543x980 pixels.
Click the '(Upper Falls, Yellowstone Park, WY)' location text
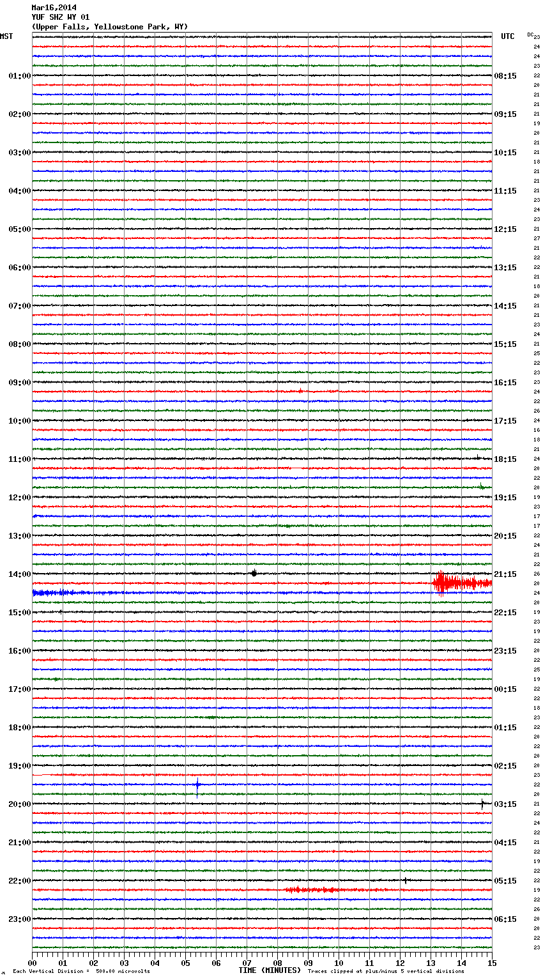[x=110, y=27]
